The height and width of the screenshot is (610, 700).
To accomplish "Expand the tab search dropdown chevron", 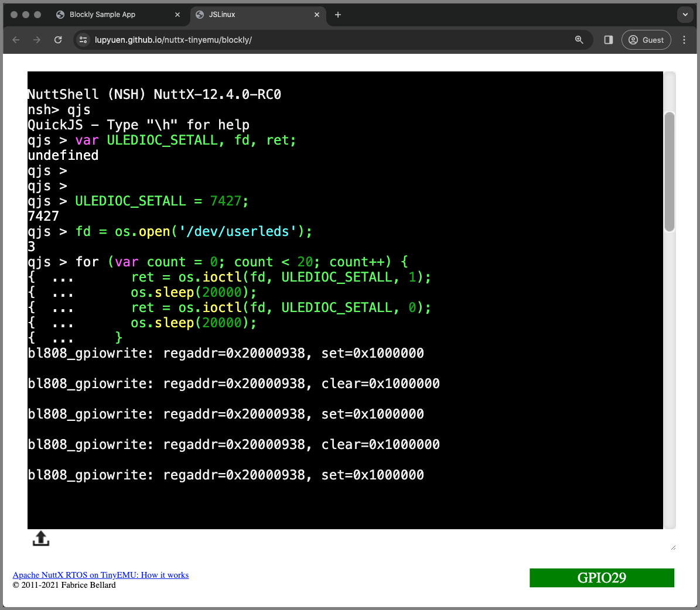I will coord(685,15).
